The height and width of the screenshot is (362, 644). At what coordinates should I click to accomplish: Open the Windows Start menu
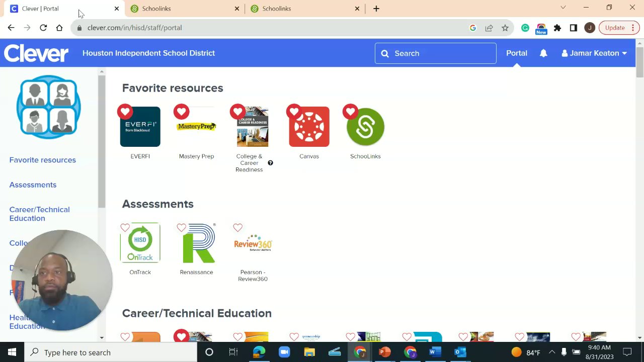[x=12, y=352]
